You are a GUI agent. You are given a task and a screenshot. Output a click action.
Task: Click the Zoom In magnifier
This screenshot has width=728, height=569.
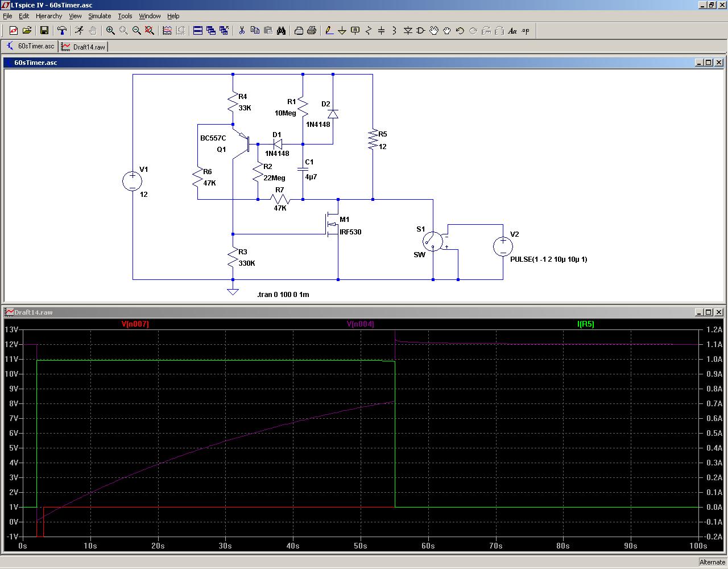(x=110, y=31)
